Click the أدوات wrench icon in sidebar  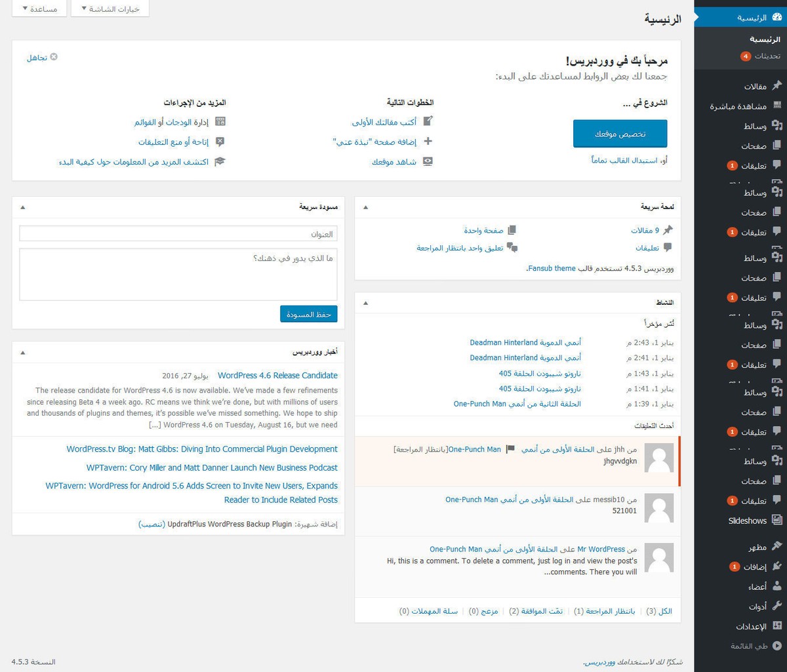[x=777, y=606]
